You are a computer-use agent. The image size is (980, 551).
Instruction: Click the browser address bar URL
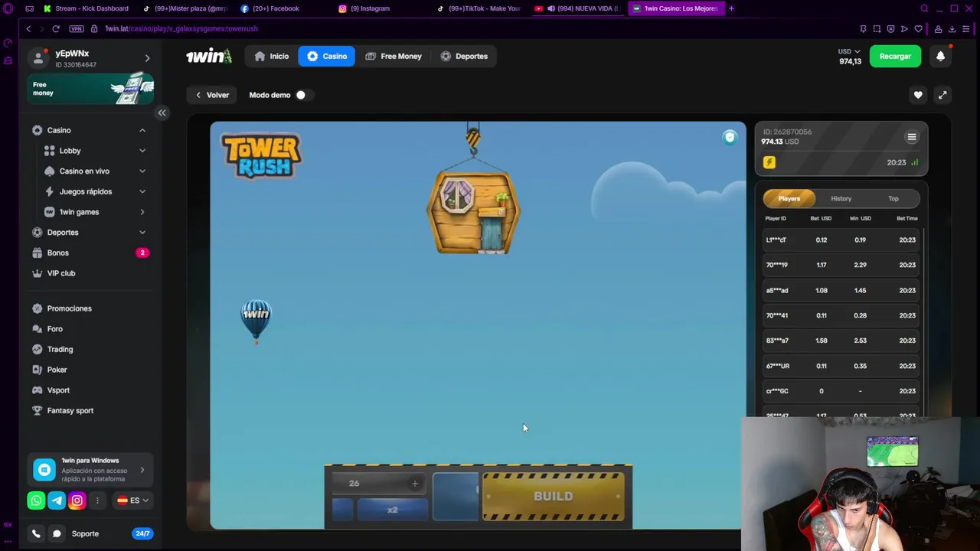tap(181, 28)
